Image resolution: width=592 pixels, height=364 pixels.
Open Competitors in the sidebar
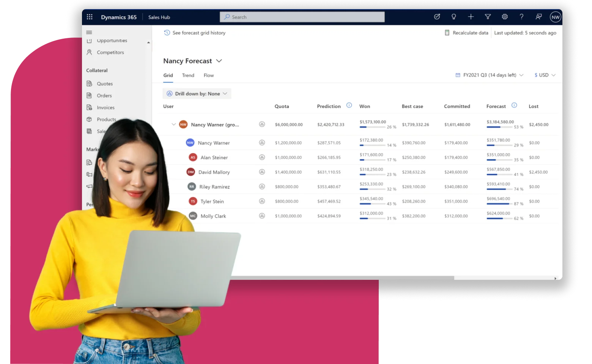[x=110, y=52]
